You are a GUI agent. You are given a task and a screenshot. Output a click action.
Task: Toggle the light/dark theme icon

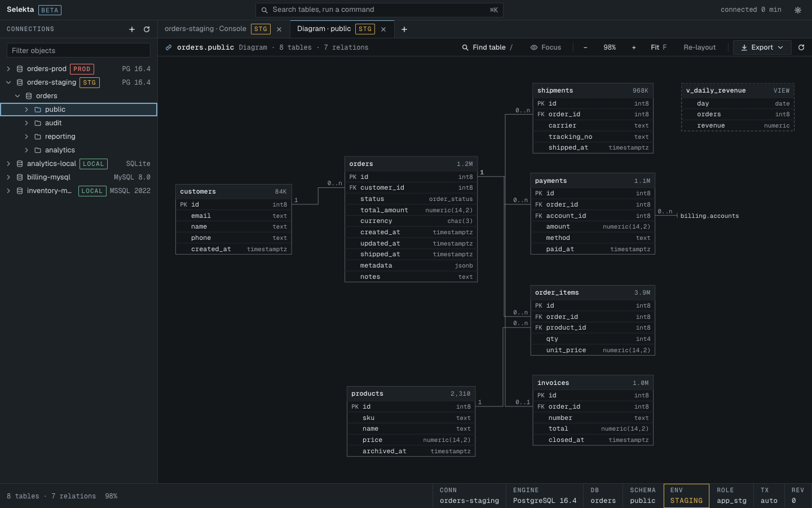[x=798, y=10]
